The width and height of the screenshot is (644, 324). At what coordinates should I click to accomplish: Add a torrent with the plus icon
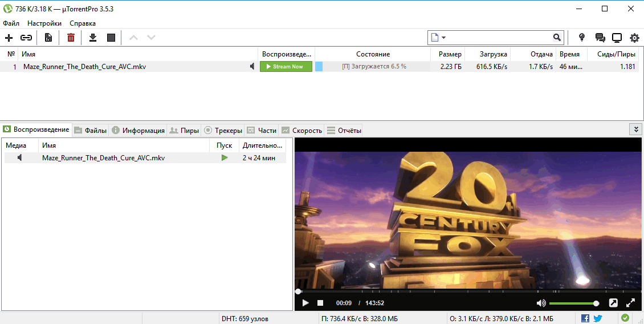click(x=9, y=38)
